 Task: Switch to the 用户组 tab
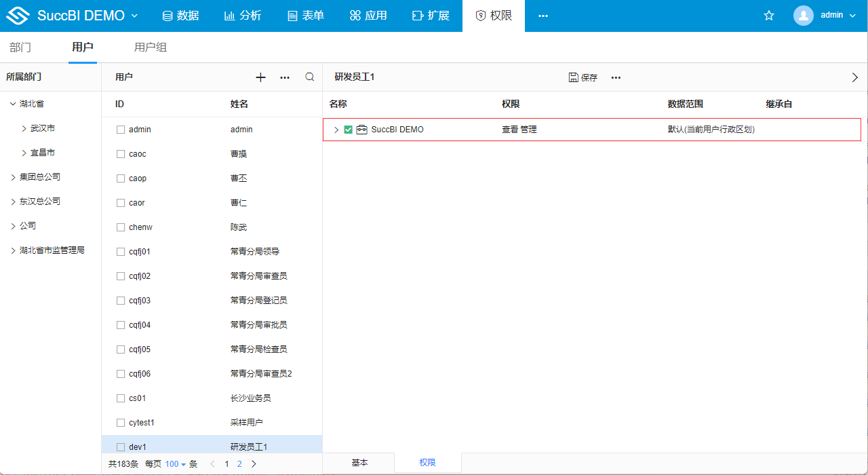151,47
